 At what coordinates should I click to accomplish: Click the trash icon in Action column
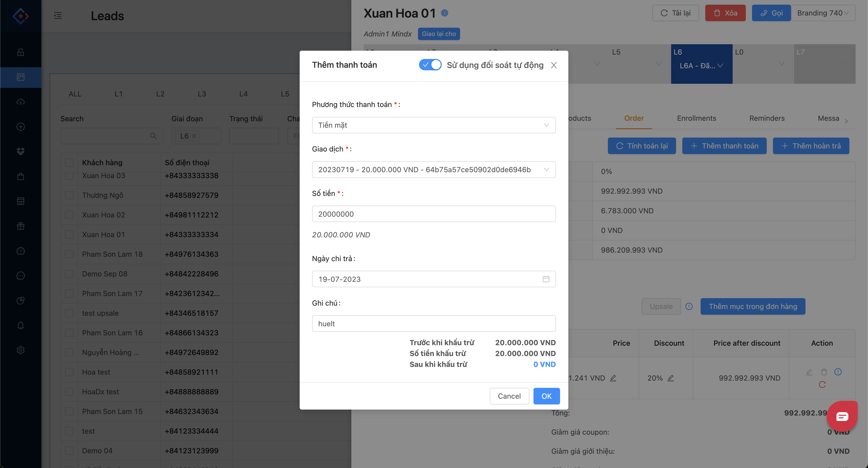824,372
